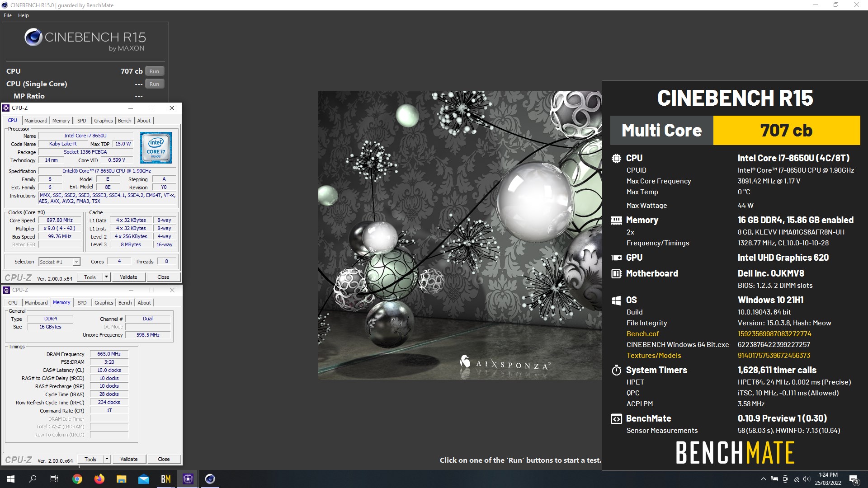This screenshot has height=488, width=868.
Task: Click Validate in CPU-Z Processor window
Action: pos(128,277)
